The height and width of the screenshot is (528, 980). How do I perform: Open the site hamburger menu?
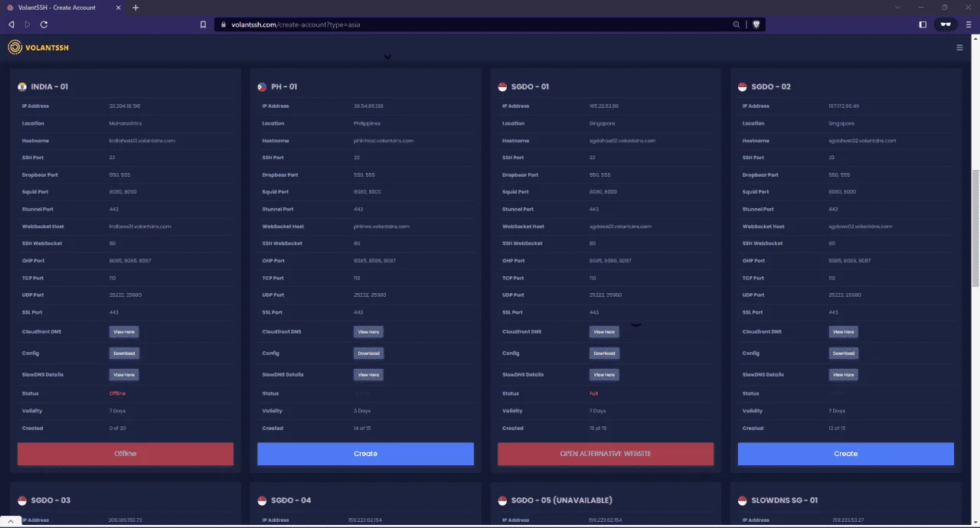click(959, 47)
